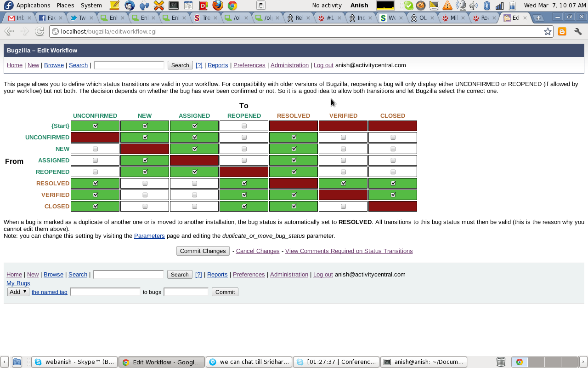Screen dimensions: 588x368
Task: Click the volume speaker tray icon
Action: coord(474,6)
